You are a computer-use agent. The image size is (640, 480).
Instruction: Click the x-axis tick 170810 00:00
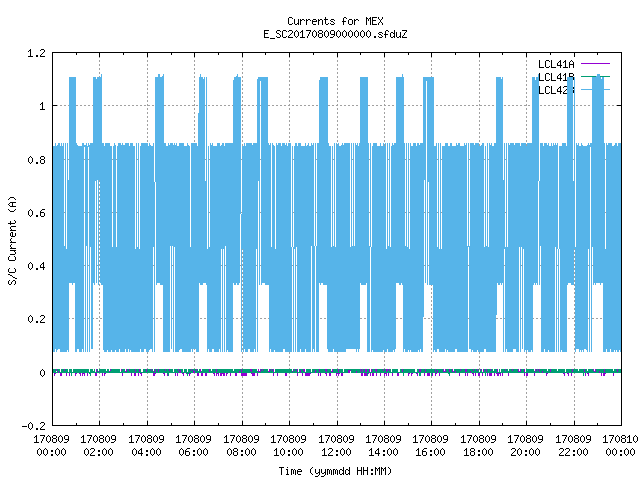point(620,446)
